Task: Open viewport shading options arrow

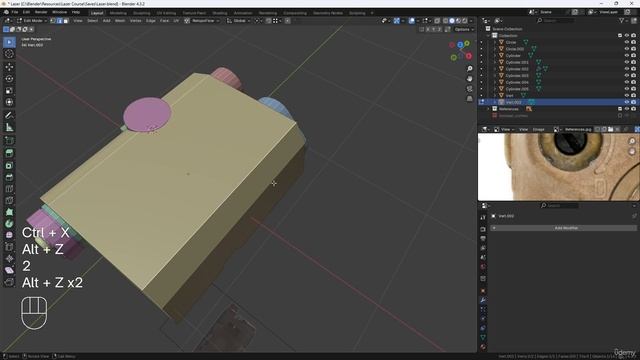Action: tap(471, 20)
